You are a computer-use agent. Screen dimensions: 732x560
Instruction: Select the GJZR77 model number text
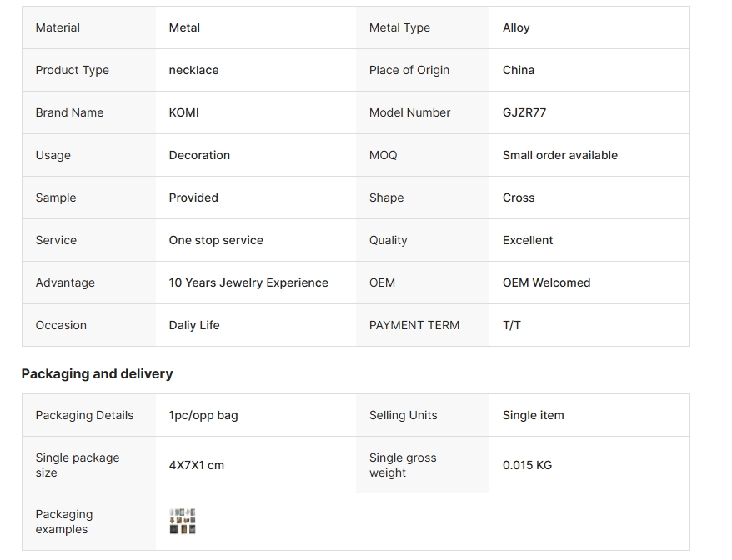(x=524, y=112)
